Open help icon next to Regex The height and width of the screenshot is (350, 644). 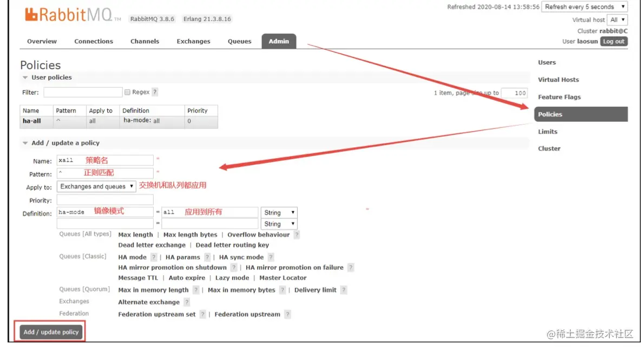pyautogui.click(x=155, y=92)
